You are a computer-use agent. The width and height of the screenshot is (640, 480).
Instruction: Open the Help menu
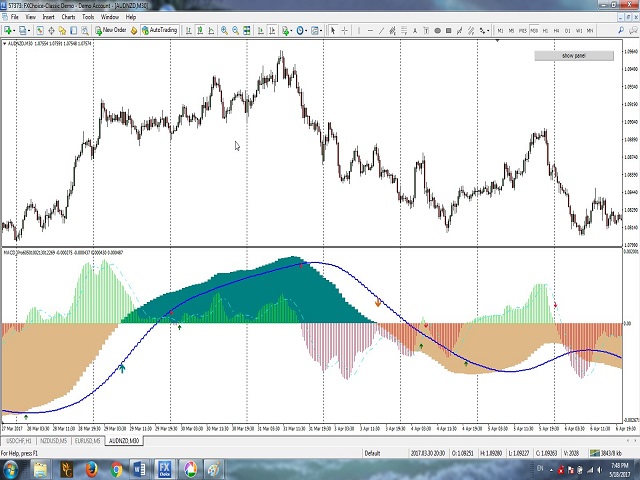coord(131,17)
